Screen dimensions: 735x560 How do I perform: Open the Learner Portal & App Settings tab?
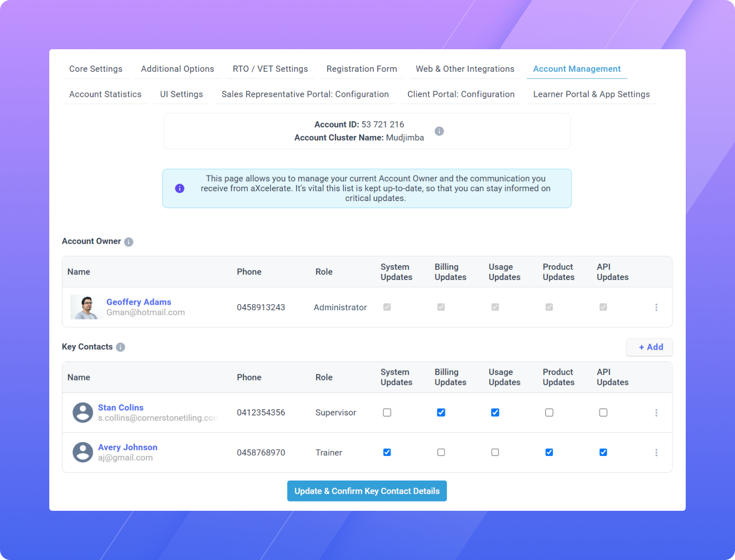click(591, 94)
